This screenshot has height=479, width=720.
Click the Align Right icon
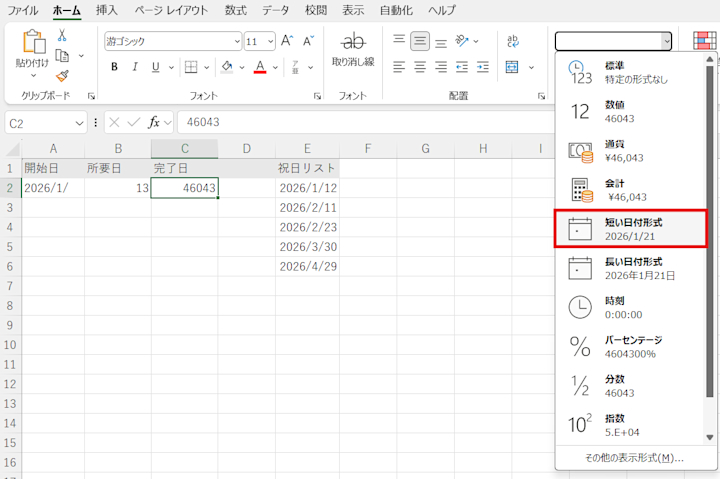[441, 67]
